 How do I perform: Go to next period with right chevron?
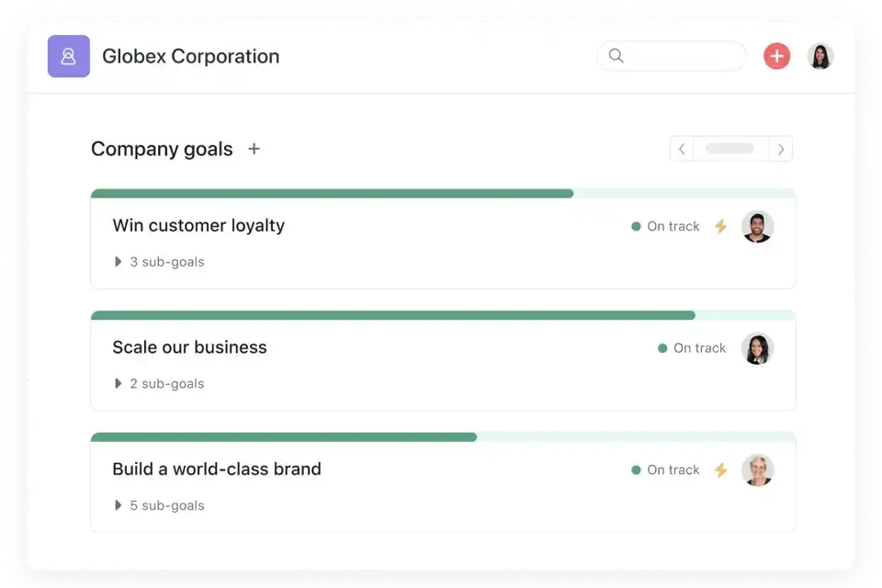click(781, 149)
